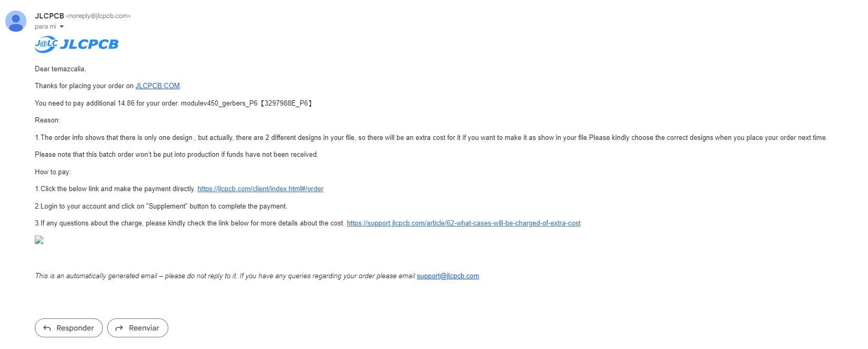
Task: Open the support article about extra cost
Action: click(463, 223)
